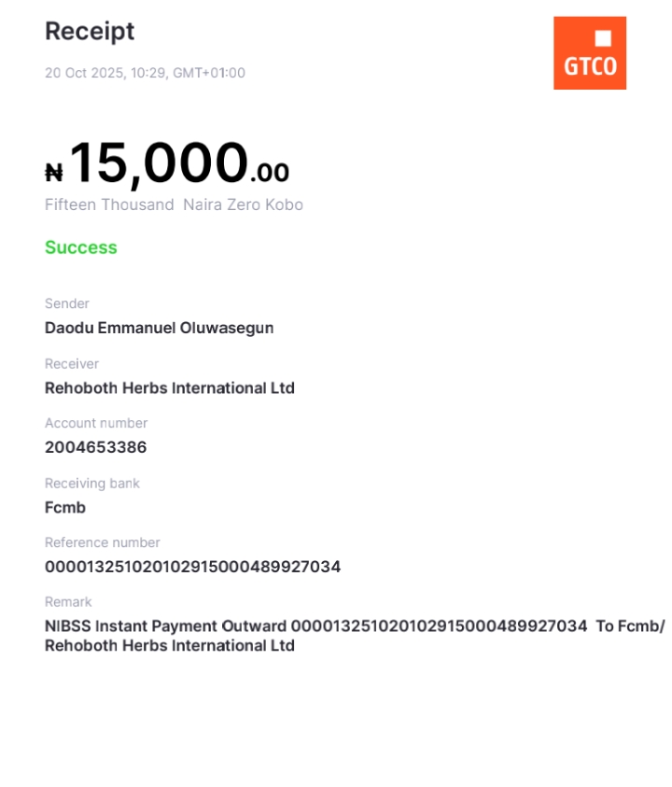Click the Naira currency symbol
The height and width of the screenshot is (787, 672).
point(54,172)
